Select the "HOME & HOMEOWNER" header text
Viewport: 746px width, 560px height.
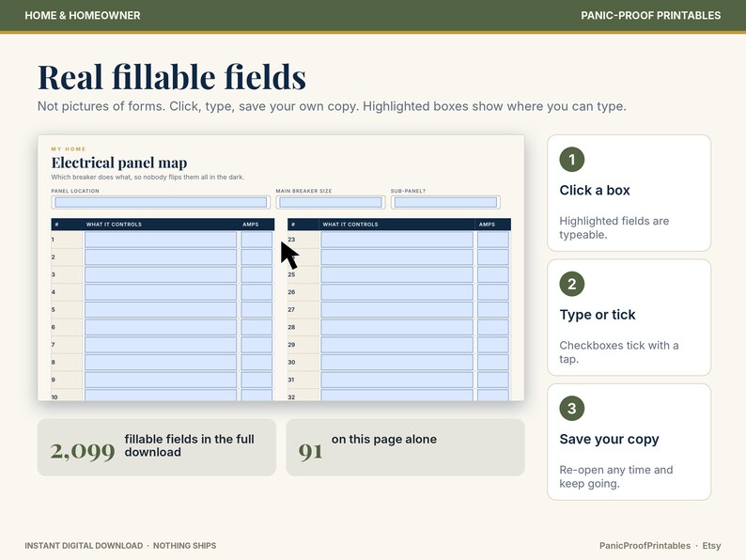pyautogui.click(x=83, y=15)
